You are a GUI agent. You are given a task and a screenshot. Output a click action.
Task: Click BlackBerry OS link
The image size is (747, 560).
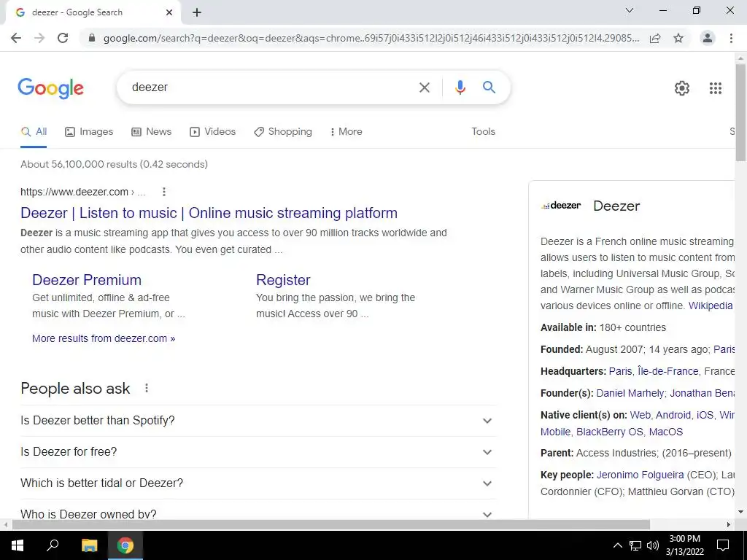pos(609,432)
